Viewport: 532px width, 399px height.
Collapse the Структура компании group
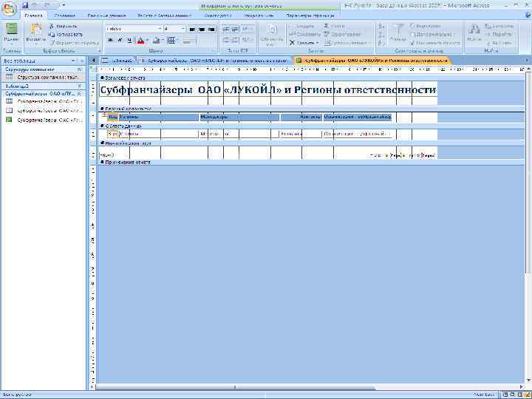[x=79, y=69]
